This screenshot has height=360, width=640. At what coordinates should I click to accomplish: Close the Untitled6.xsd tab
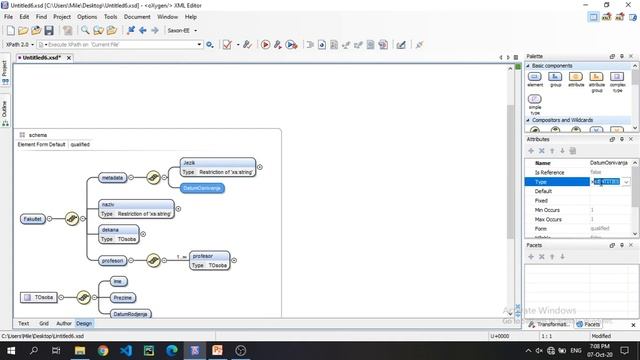coord(69,58)
